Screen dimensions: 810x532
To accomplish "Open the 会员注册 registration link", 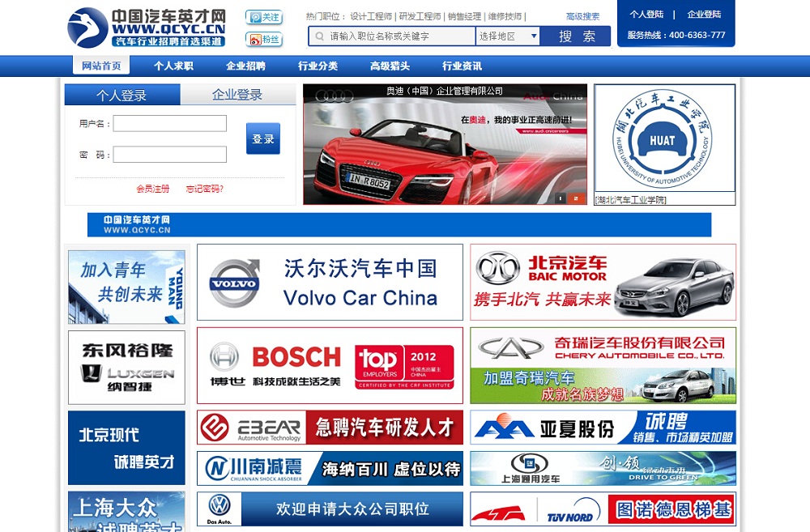I will tap(153, 189).
